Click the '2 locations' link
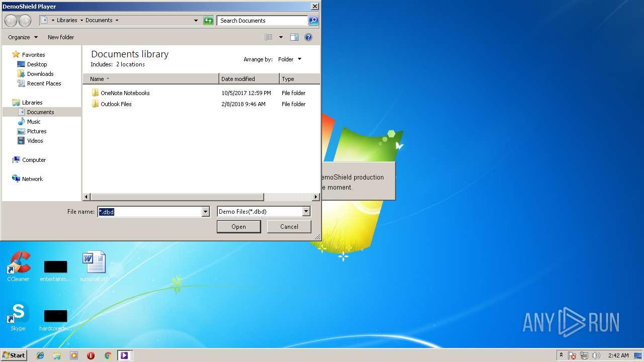 pyautogui.click(x=130, y=64)
